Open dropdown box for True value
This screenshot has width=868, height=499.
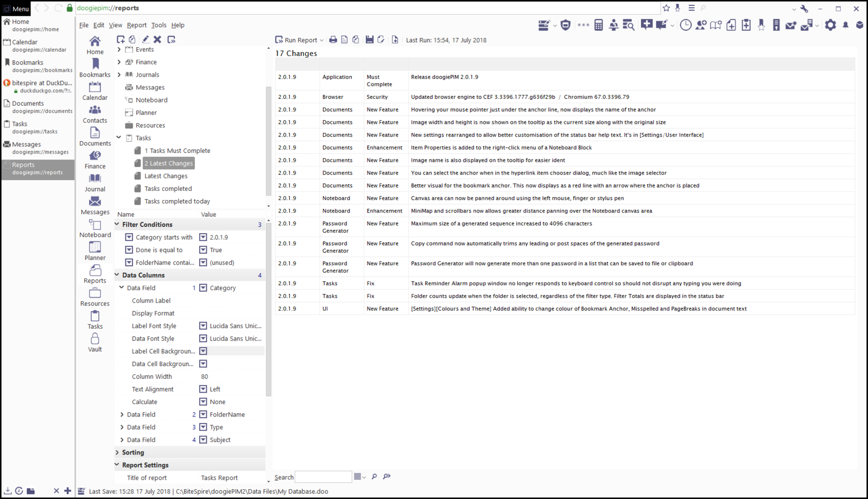coord(203,250)
